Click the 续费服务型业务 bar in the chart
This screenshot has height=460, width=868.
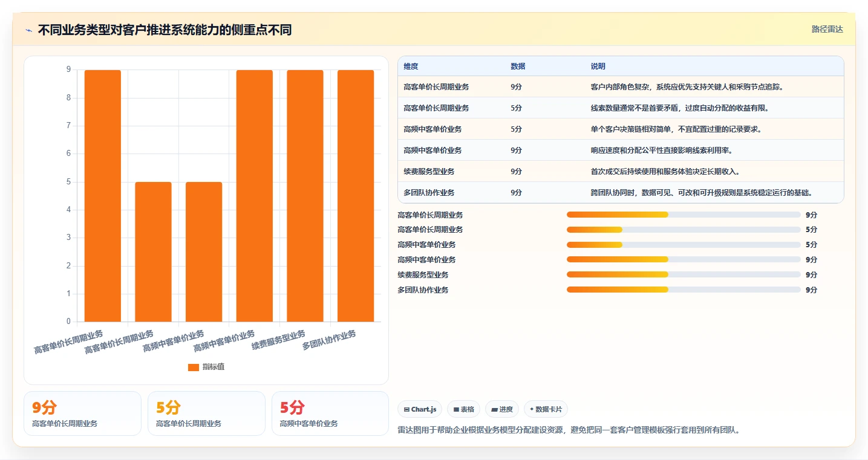[305, 196]
